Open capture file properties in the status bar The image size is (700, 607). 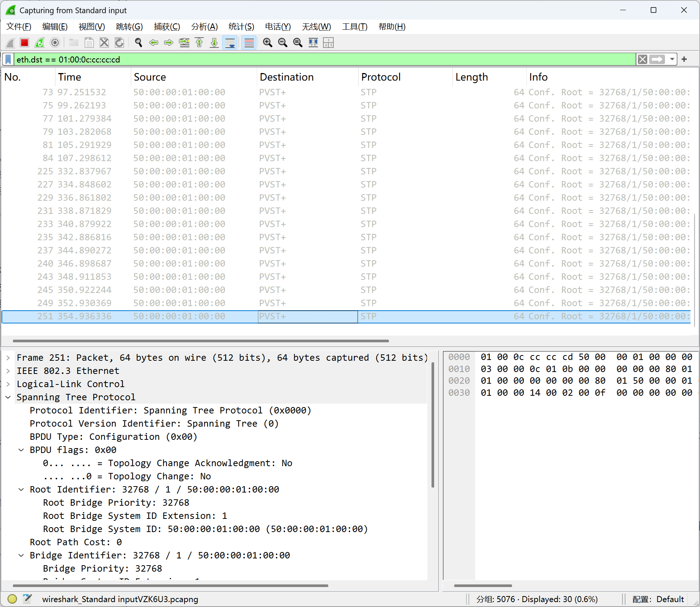tap(27, 599)
